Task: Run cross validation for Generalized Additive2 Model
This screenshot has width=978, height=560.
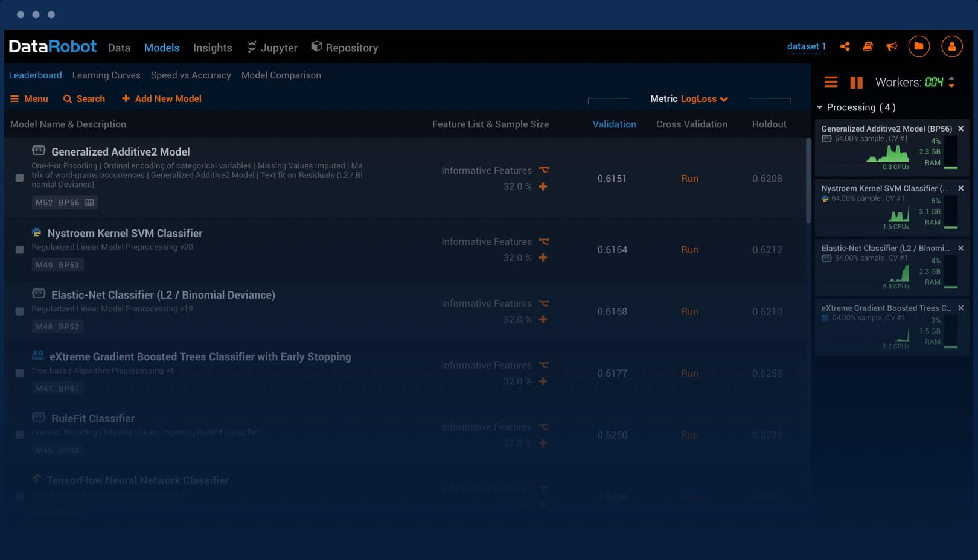Action: click(689, 179)
